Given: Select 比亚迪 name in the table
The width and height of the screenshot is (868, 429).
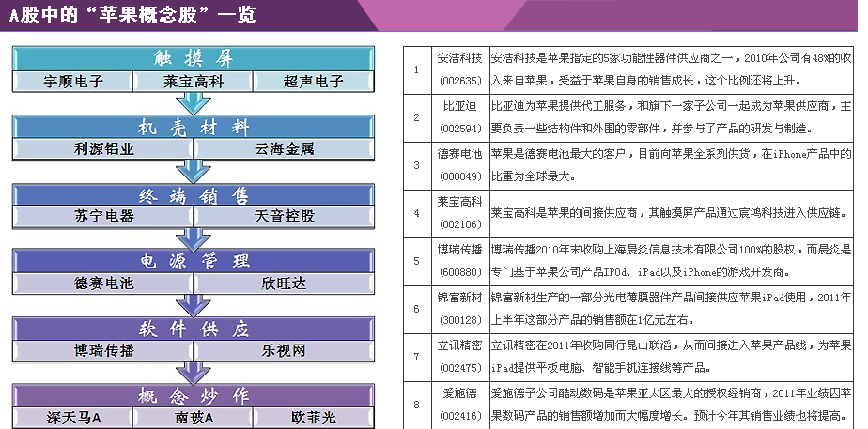Looking at the screenshot, I should [x=460, y=105].
